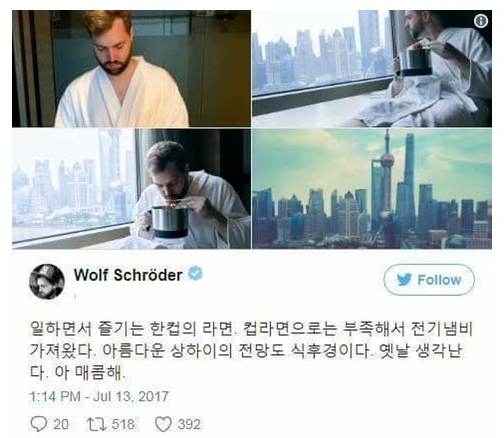Open the 1:14 PM - Jul 13, 2017 timestamp
This screenshot has width=504, height=438.
99,396
